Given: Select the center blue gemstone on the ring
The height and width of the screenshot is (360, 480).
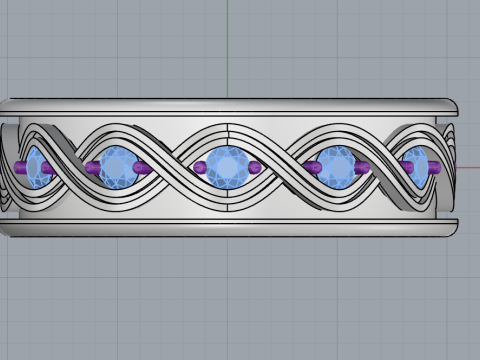Looking at the screenshot, I should 227,167.
